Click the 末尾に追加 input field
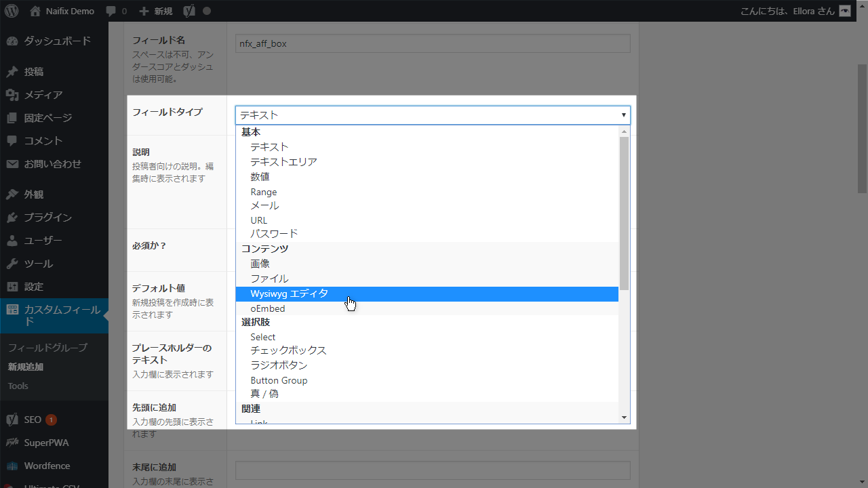 [x=433, y=470]
